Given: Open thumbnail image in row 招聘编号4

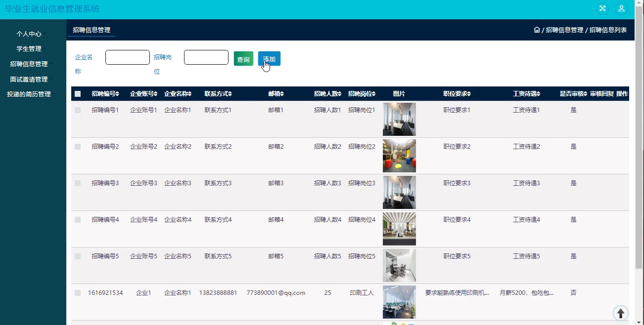Looking at the screenshot, I should tap(399, 229).
